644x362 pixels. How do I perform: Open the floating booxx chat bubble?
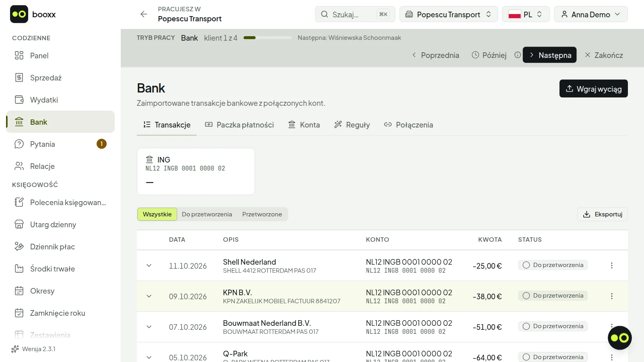coord(619,338)
